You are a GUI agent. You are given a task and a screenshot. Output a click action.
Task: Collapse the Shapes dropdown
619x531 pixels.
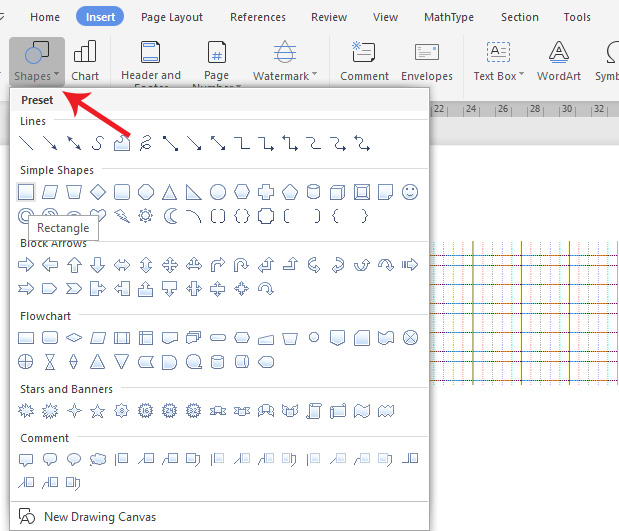tap(37, 60)
